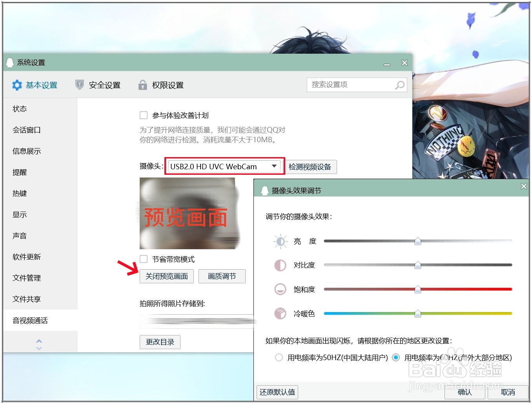Viewport: 532px width, 404px height.
Task: Click the 还原默认值 button
Action: click(x=277, y=392)
